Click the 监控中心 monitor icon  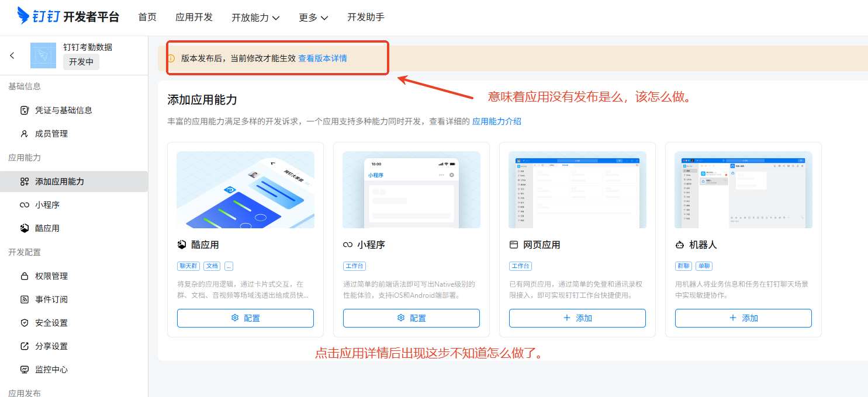pos(25,370)
